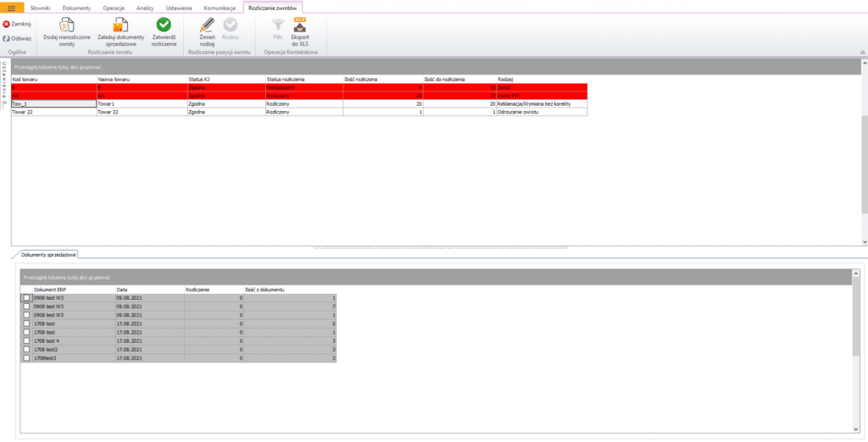
Task: Click the upper grid's scroll-down arrow
Action: point(864,241)
